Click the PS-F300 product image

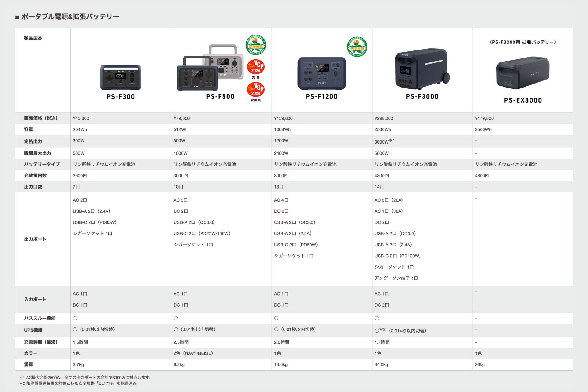[121, 77]
